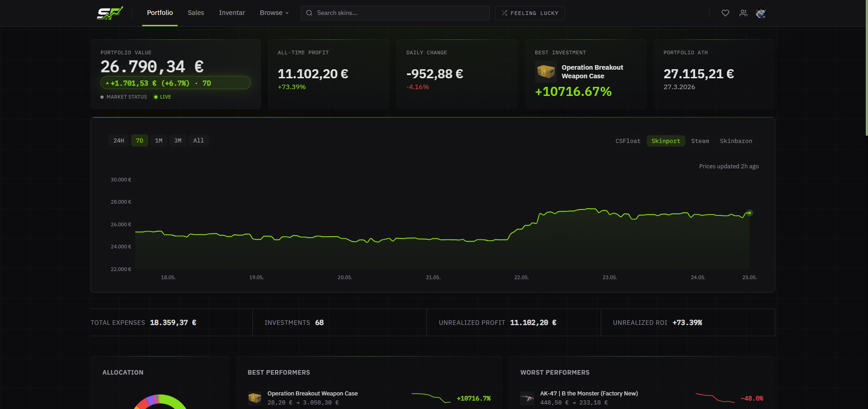Select the All chart range
The image size is (868, 409).
coord(199,141)
